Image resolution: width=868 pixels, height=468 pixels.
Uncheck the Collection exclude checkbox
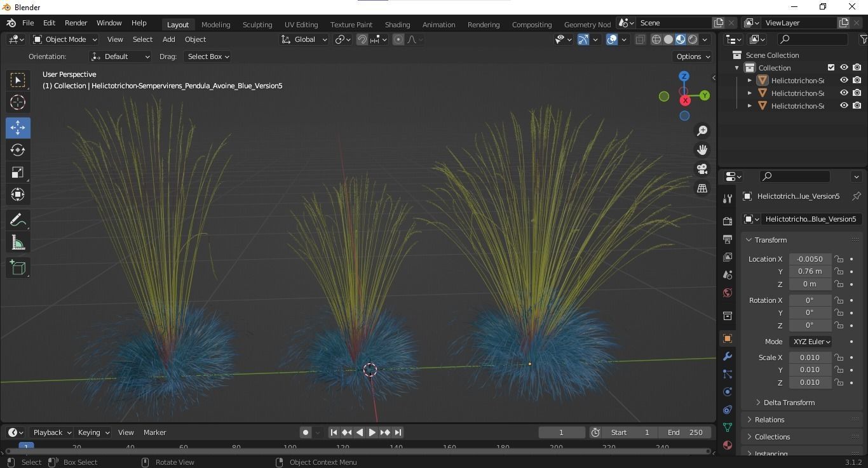pos(831,67)
